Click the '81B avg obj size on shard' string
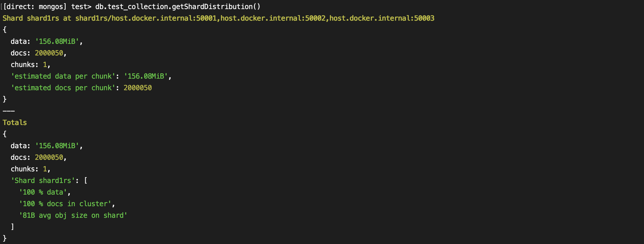644x244 pixels. click(x=73, y=215)
